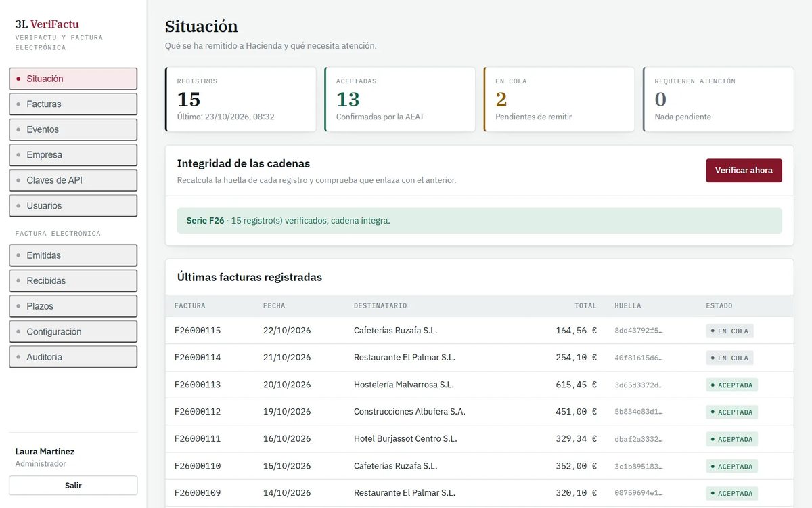
Task: Click the Fecha column header
Action: (274, 306)
